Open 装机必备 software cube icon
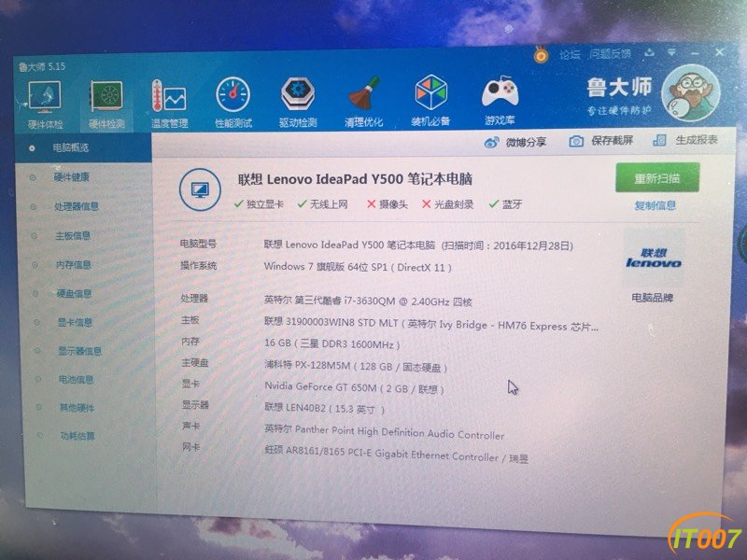 click(x=430, y=101)
